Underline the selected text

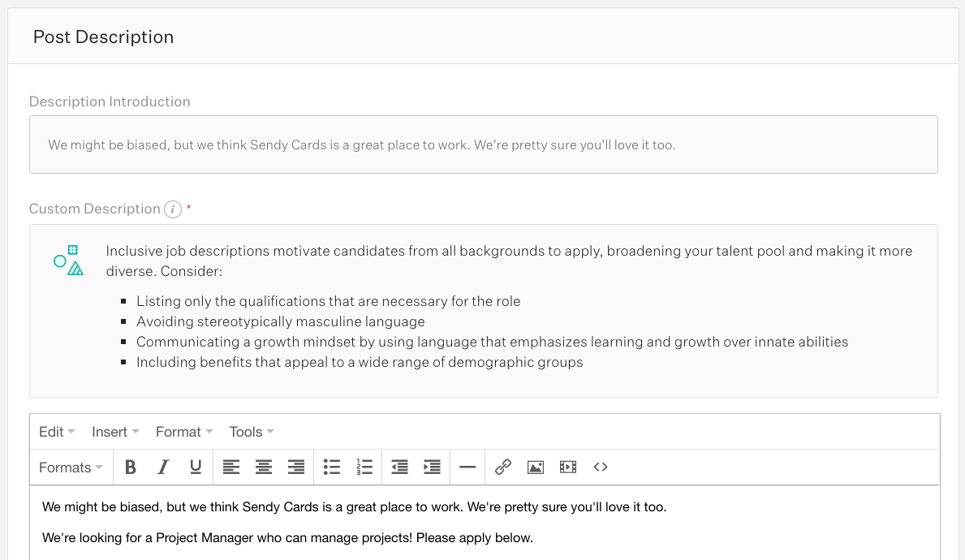coord(195,467)
